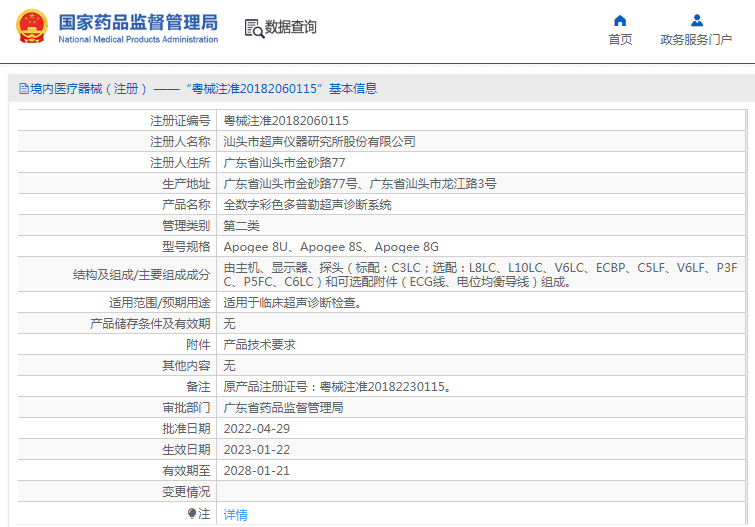Open 政务服务门户 portal link
Screen dimensions: 755x527
pyautogui.click(x=696, y=40)
